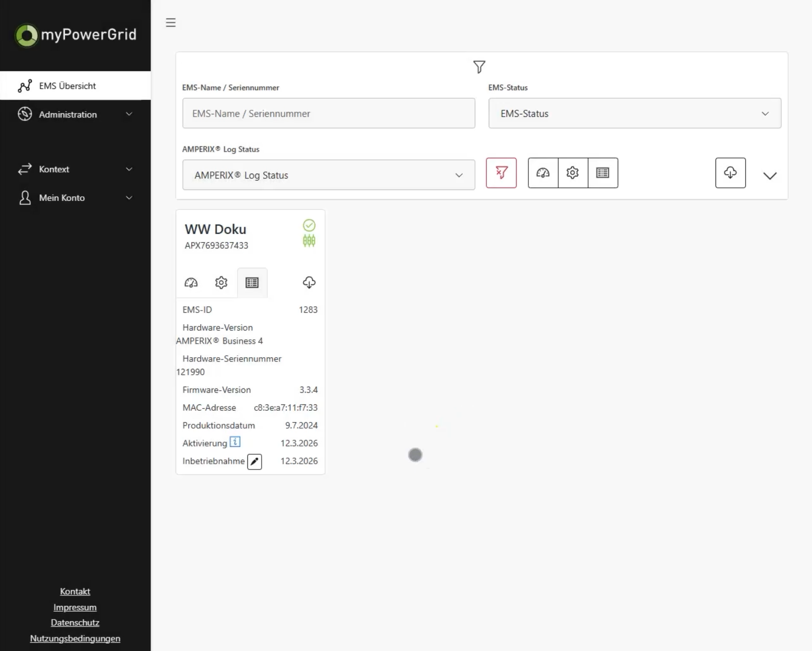Clear filters with red funnel button
Screen dimensions: 812x651
pyautogui.click(x=501, y=173)
